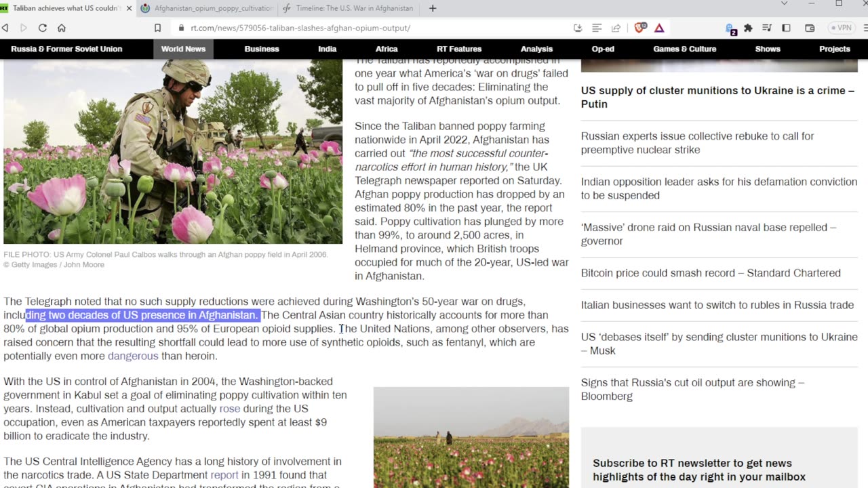Image resolution: width=868 pixels, height=488 pixels.
Task: Switch to Timeline: The U.S. War in Afghanistan tab
Action: (x=349, y=8)
